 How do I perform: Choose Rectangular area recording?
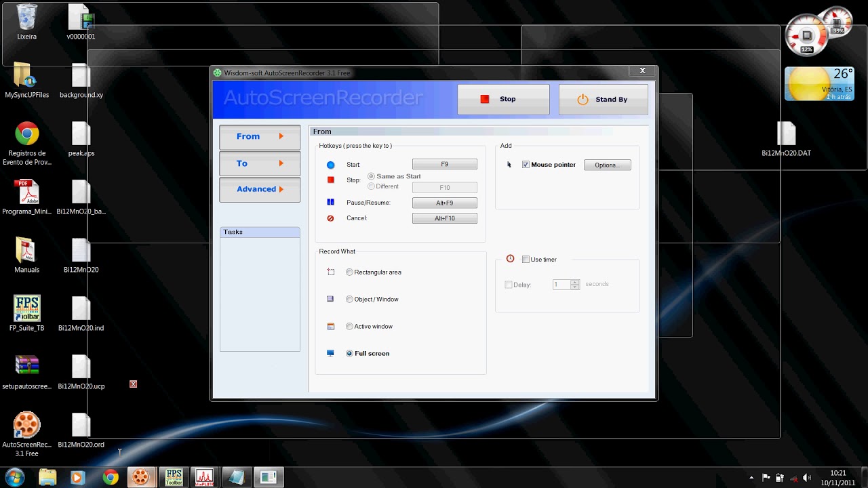pyautogui.click(x=349, y=272)
